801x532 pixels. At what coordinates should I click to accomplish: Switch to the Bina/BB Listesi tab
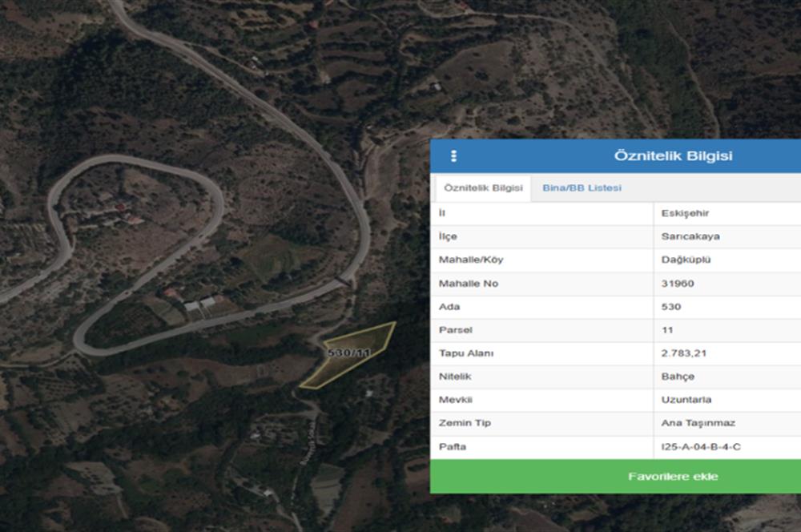(x=582, y=187)
